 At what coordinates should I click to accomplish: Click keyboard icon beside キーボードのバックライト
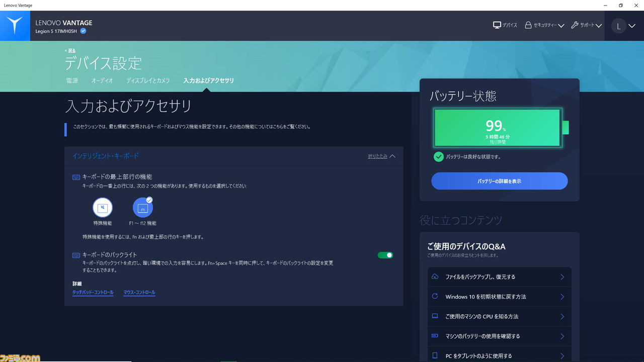click(76, 255)
